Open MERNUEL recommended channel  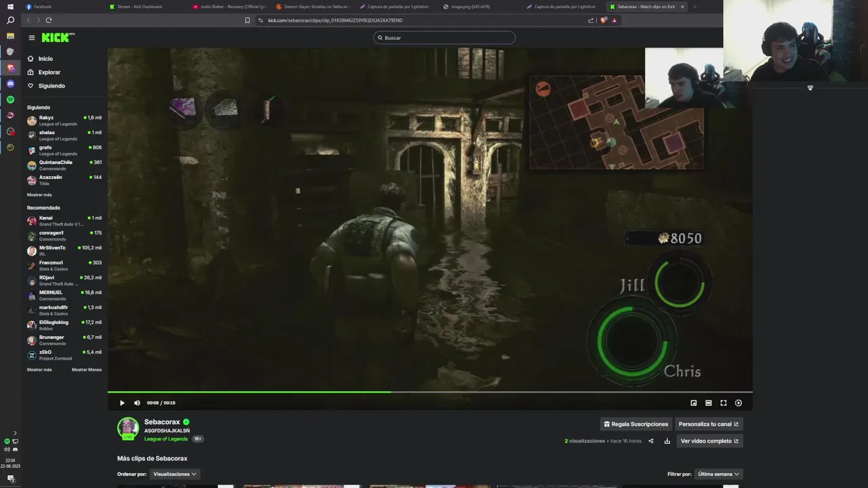click(x=64, y=296)
